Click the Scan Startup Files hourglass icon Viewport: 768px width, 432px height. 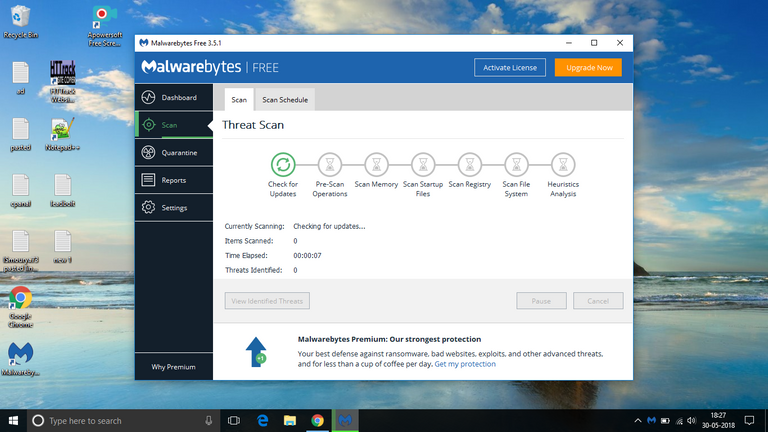click(423, 165)
